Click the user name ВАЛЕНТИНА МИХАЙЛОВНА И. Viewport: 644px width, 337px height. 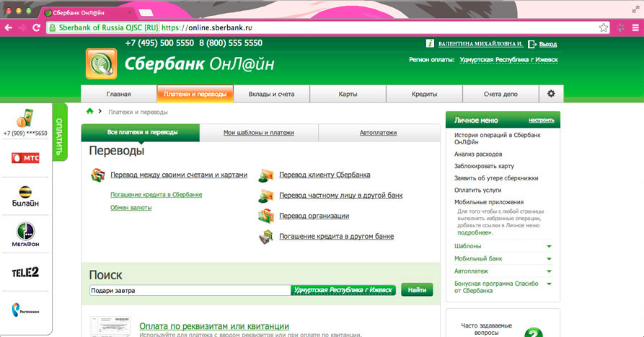[480, 43]
